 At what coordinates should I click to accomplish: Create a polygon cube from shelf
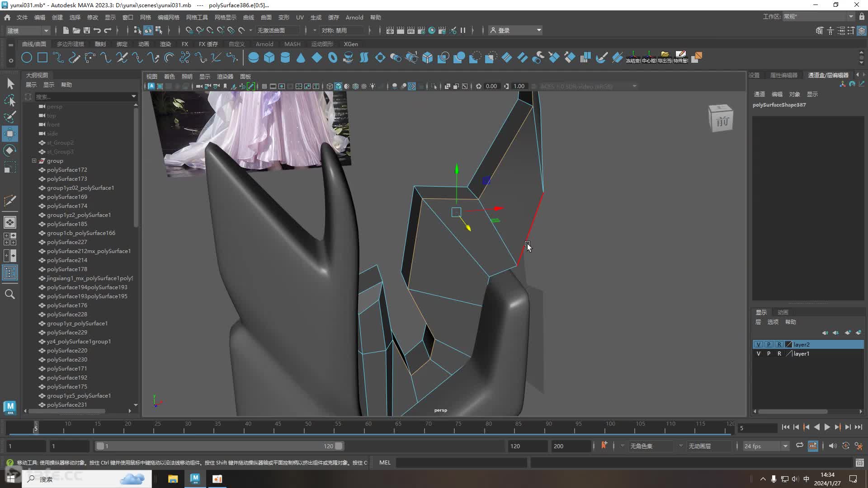(269, 57)
